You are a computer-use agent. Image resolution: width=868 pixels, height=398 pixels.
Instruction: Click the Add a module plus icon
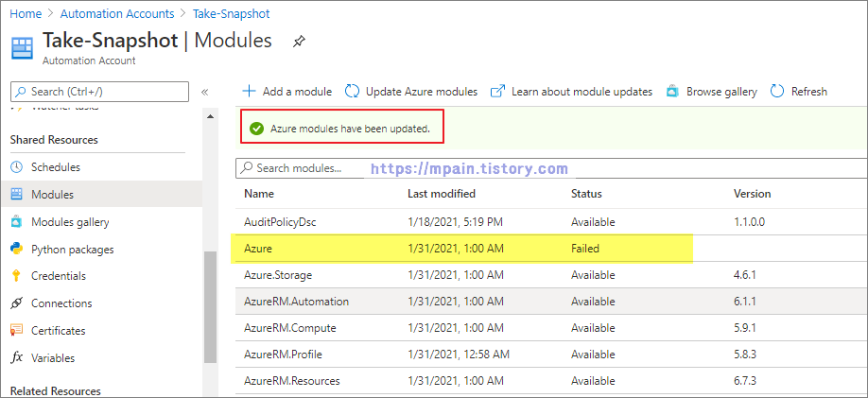250,92
